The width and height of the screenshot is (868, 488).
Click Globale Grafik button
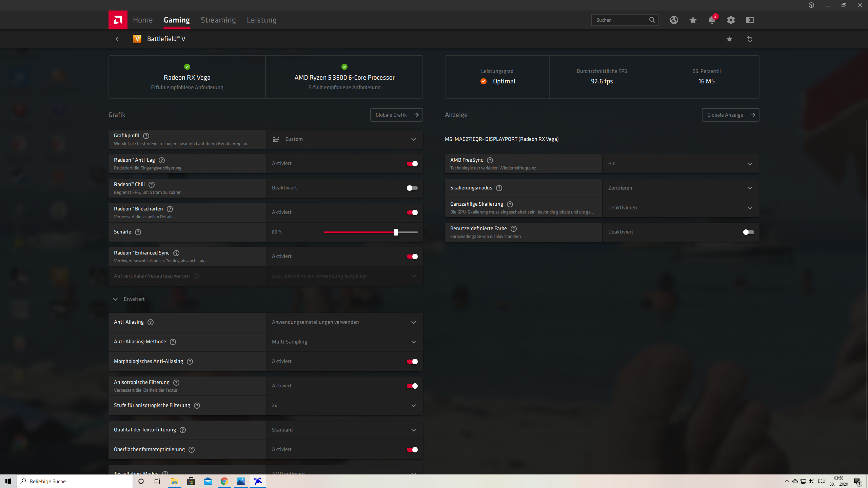pos(396,115)
